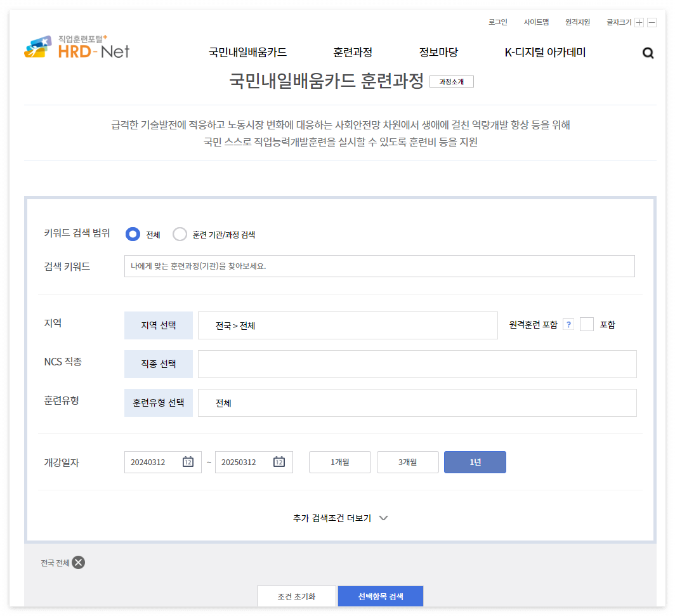This screenshot has height=616, width=675.
Task: Click the 검색 키워드 input field
Action: [379, 266]
